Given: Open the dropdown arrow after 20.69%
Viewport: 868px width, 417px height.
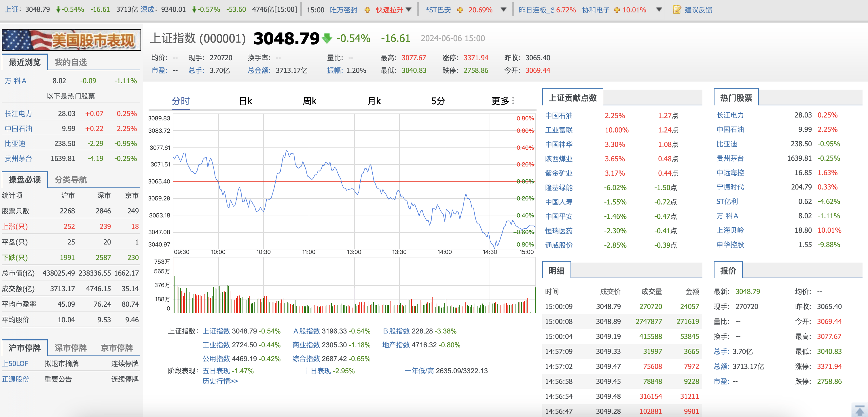Looking at the screenshot, I should (x=503, y=10).
